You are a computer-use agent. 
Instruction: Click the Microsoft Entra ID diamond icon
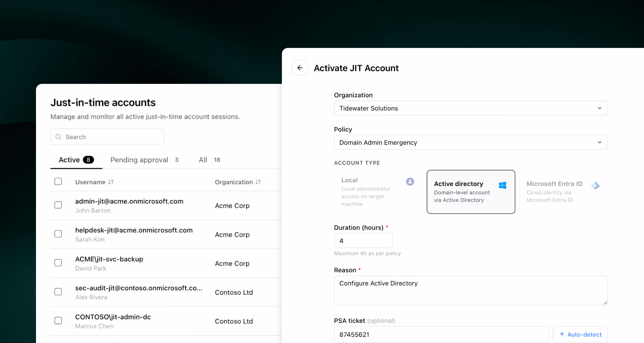point(595,185)
